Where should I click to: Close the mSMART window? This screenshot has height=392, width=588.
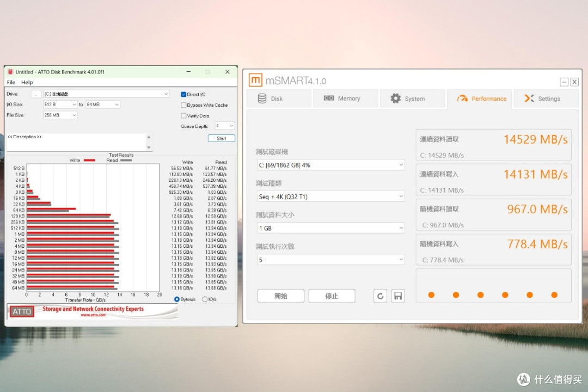pyautogui.click(x=574, y=82)
